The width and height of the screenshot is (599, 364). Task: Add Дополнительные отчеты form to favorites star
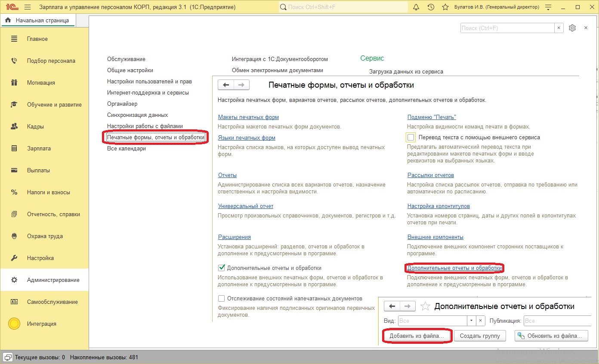[425, 306]
